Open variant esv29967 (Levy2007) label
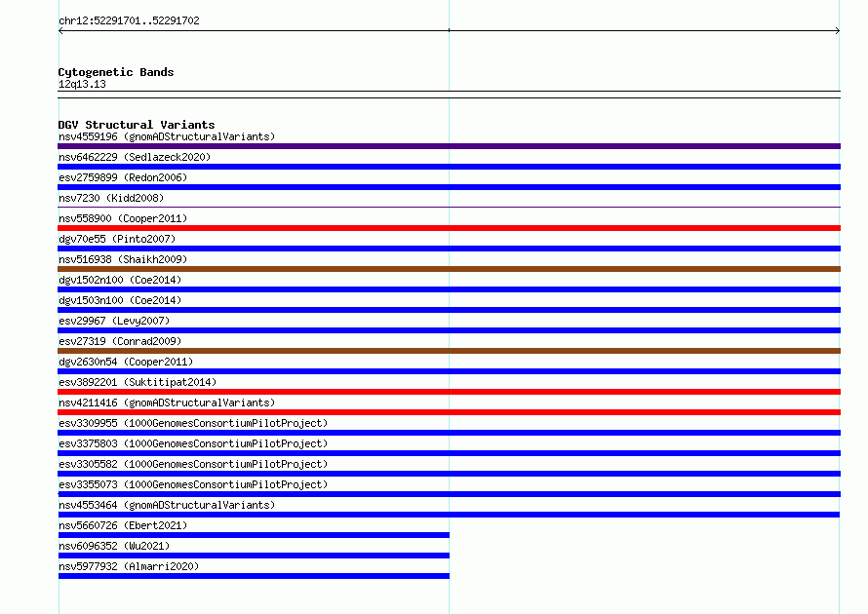This screenshot has width=868, height=614. coord(114,321)
